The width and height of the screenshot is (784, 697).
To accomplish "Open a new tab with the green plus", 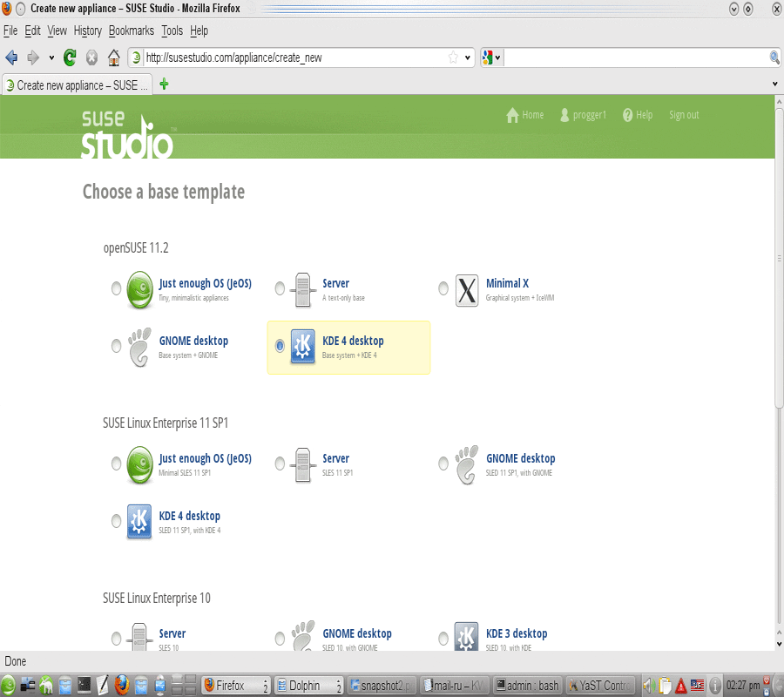I will pyautogui.click(x=164, y=84).
